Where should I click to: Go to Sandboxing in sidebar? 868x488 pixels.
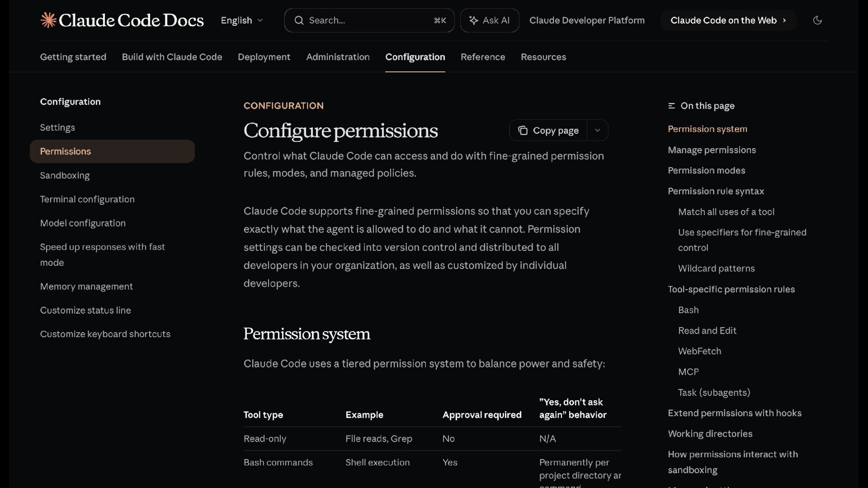[65, 175]
